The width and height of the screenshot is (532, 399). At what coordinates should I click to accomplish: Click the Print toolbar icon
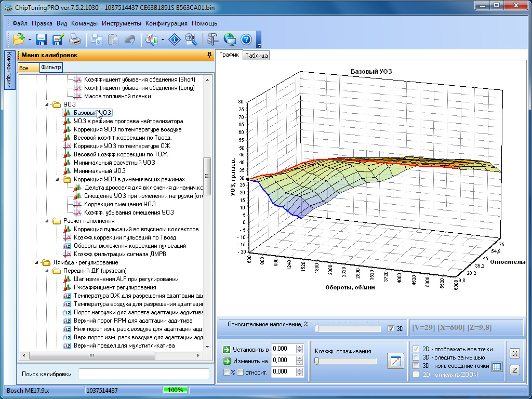point(74,39)
